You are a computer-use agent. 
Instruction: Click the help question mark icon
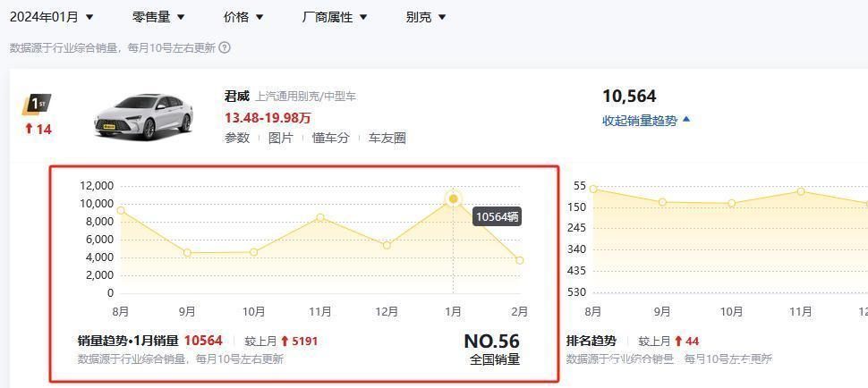225,47
